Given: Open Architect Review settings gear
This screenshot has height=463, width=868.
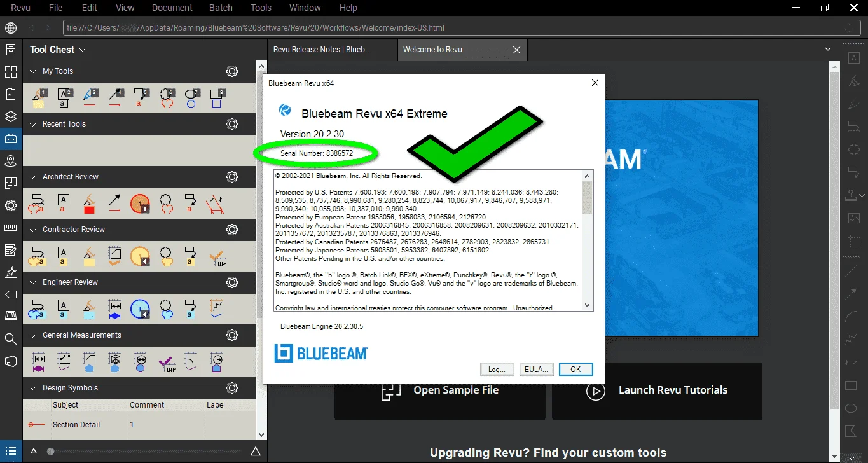Looking at the screenshot, I should (232, 177).
